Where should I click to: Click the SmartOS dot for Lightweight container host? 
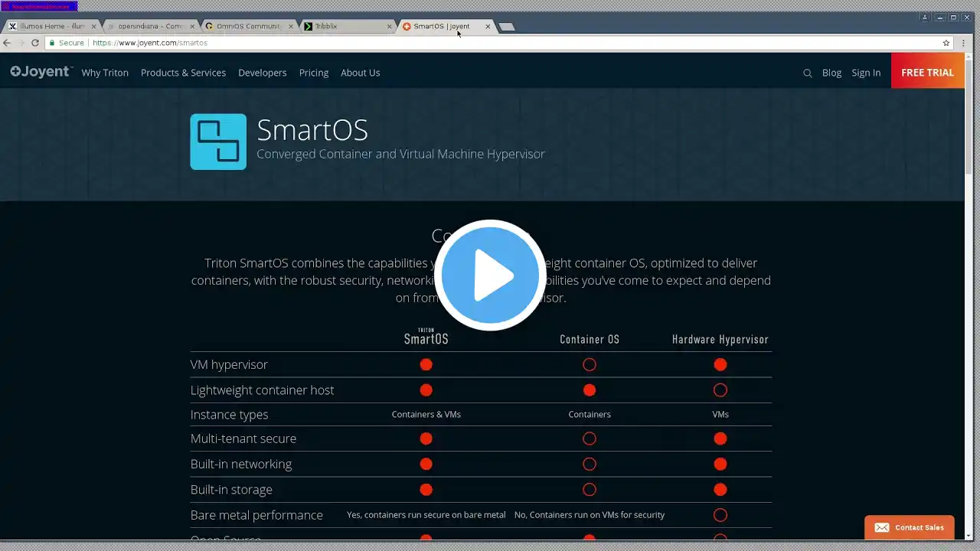point(426,390)
